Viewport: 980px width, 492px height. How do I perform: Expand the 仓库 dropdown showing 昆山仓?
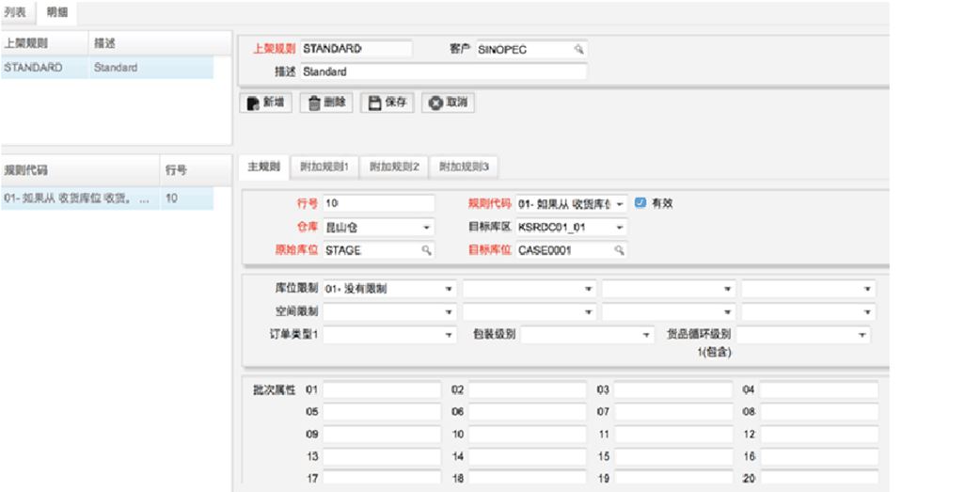(426, 228)
